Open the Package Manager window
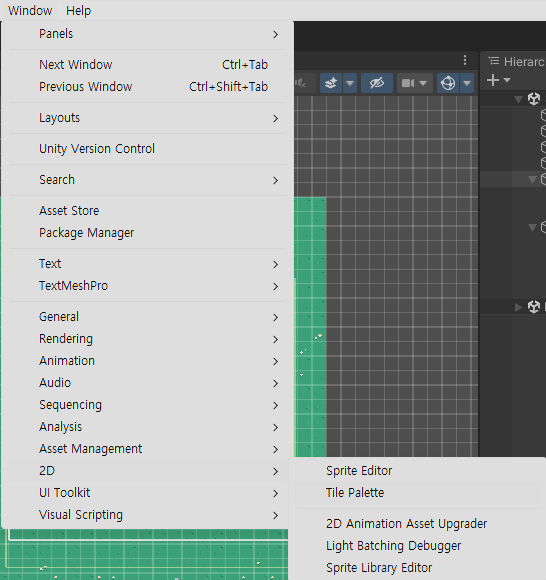 [x=147, y=233]
